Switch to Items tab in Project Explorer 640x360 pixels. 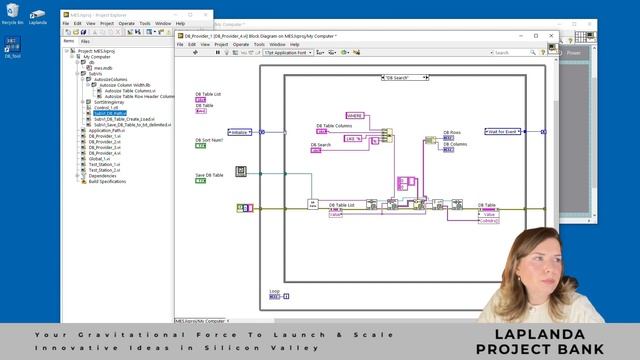pyautogui.click(x=69, y=41)
